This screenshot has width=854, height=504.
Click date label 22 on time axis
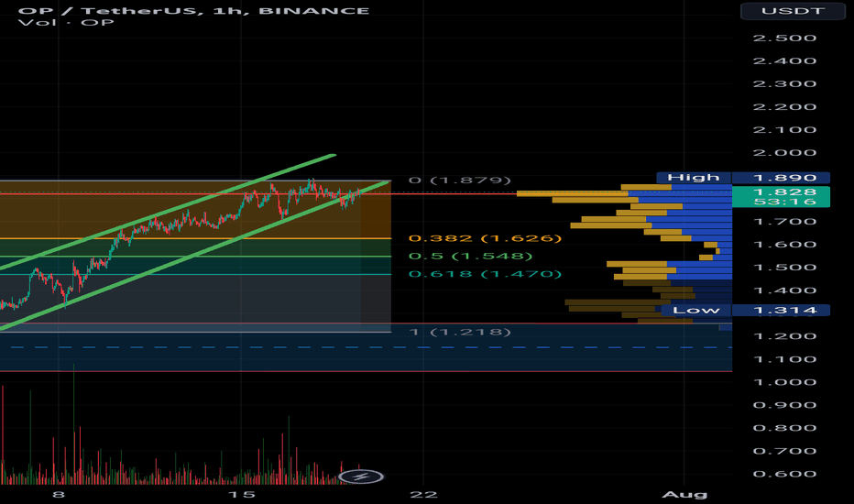[423, 494]
